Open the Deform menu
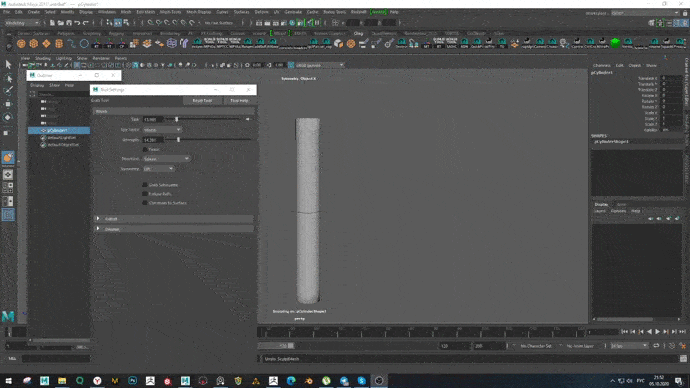This screenshot has height=388, width=690. point(261,12)
